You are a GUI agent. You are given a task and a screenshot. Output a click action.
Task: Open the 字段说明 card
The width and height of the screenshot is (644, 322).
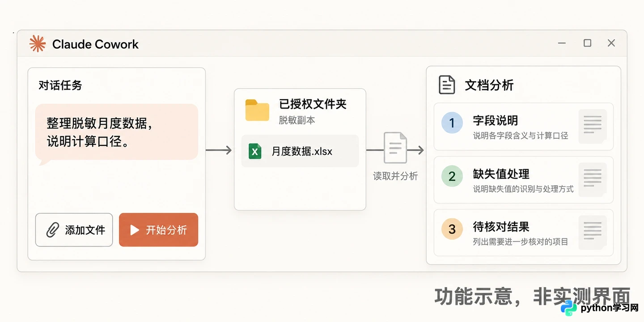[523, 127]
